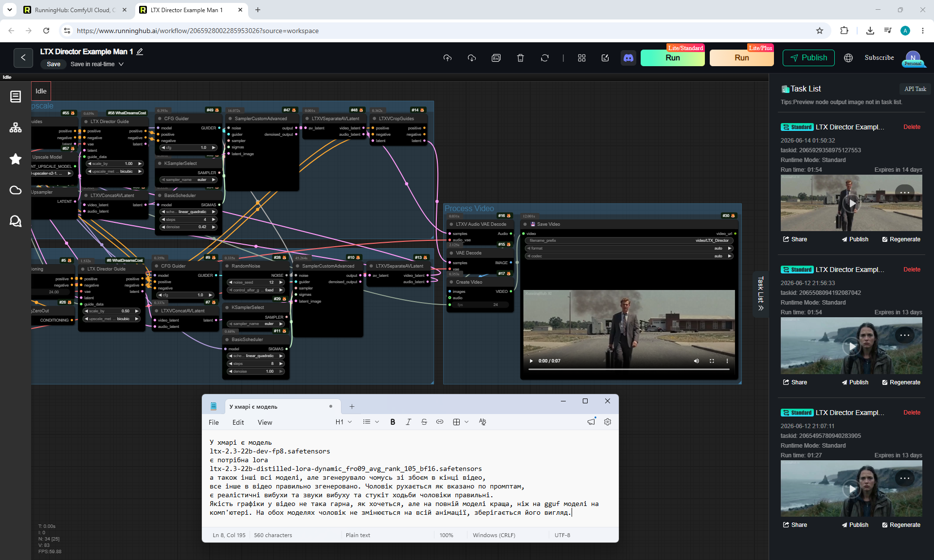Go back using the workflow back arrow
The image size is (934, 560).
23,57
